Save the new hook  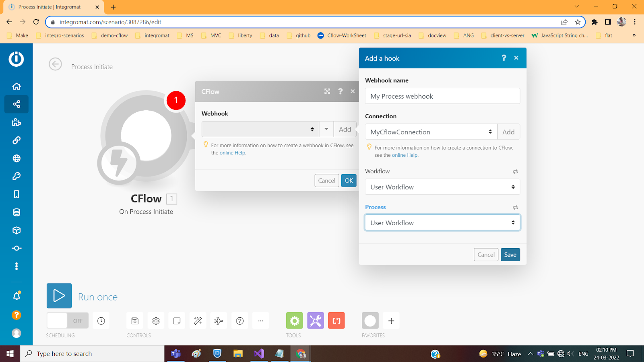pos(510,255)
